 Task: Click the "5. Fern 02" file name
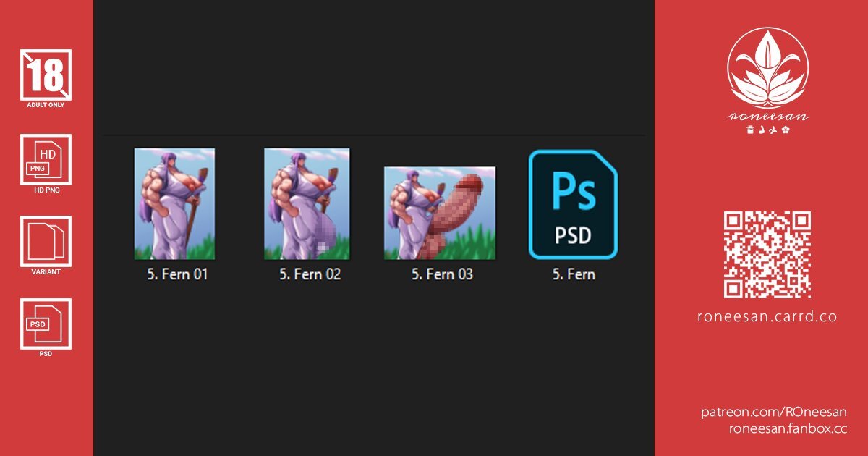click(x=310, y=274)
